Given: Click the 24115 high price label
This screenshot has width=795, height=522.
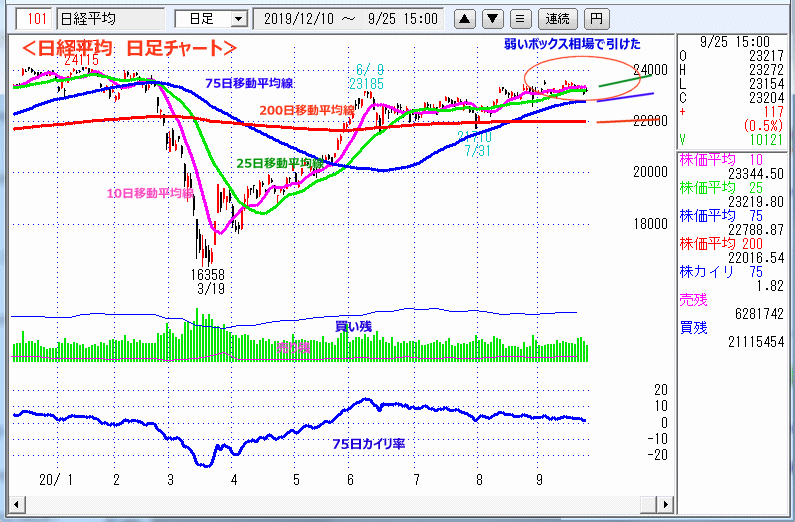Looking at the screenshot, I should click(x=82, y=60).
